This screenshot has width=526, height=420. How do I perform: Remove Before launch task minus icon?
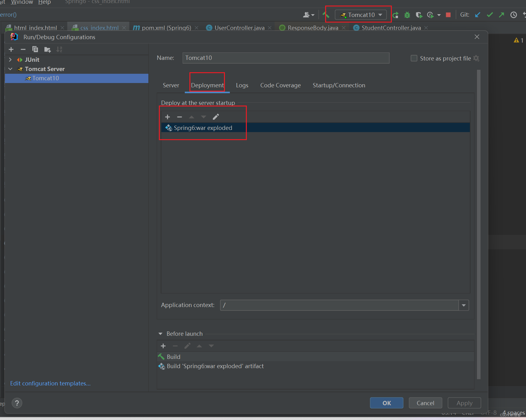coord(175,346)
